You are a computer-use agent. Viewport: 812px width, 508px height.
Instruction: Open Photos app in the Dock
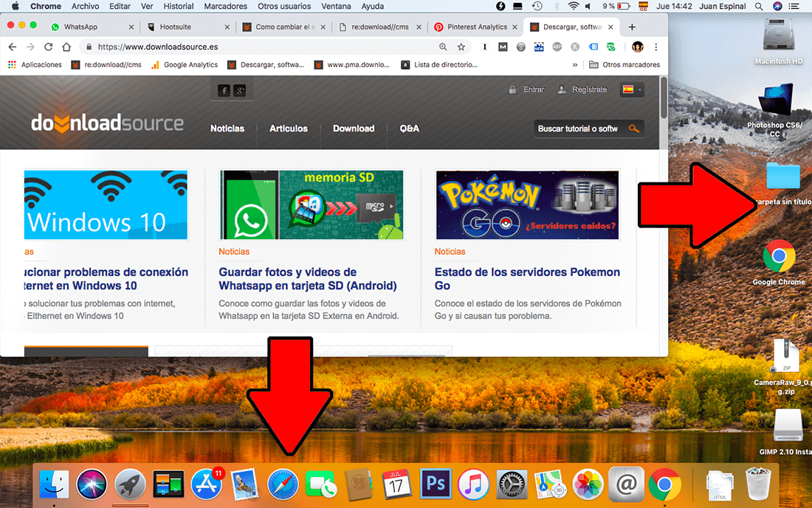(x=588, y=484)
